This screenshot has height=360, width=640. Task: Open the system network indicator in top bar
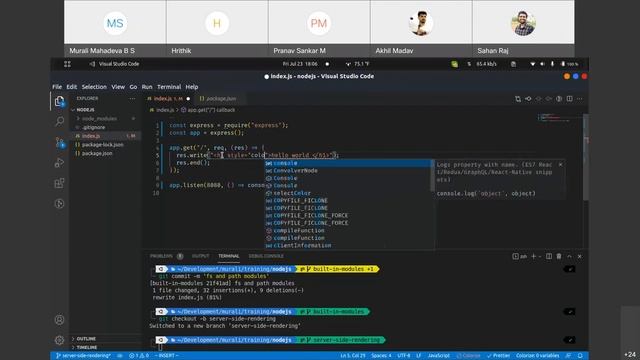[x=532, y=64]
